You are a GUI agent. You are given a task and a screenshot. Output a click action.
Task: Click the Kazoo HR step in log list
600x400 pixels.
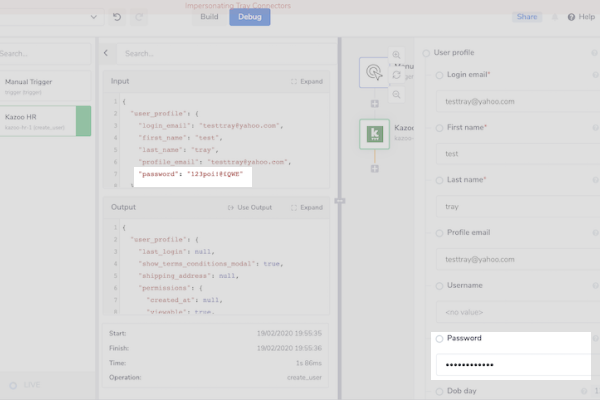40,122
